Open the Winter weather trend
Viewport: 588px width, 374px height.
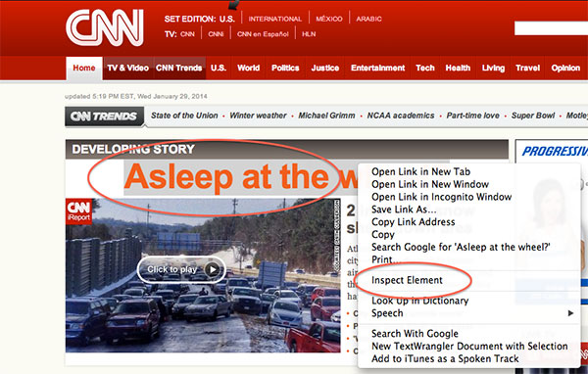click(258, 116)
